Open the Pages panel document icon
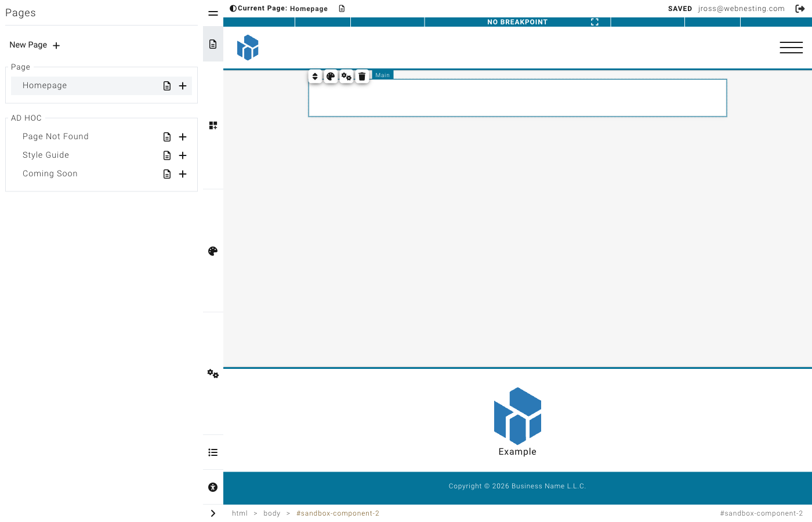The image size is (812, 522). coord(213,43)
